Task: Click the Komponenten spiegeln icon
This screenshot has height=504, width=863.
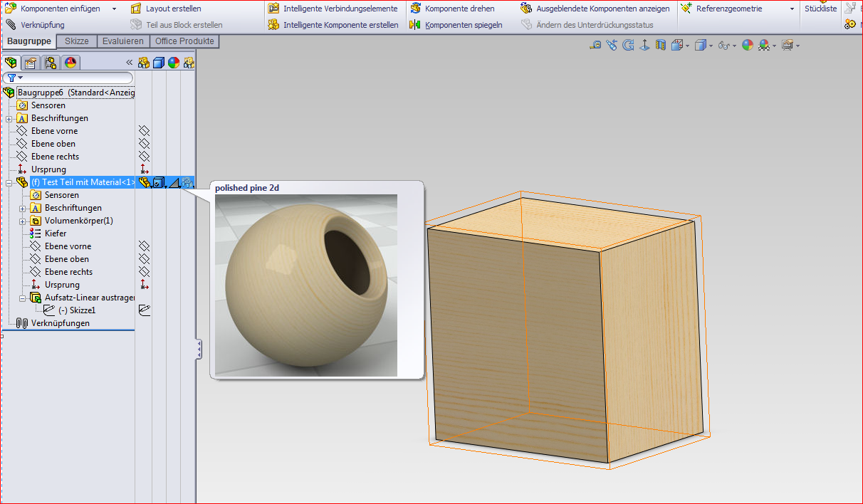Action: click(415, 25)
